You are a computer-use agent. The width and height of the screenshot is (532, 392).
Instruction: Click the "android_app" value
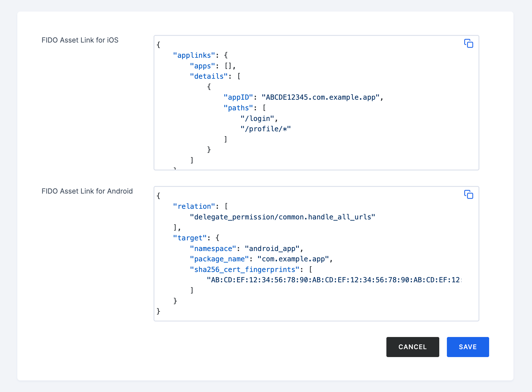(272, 249)
